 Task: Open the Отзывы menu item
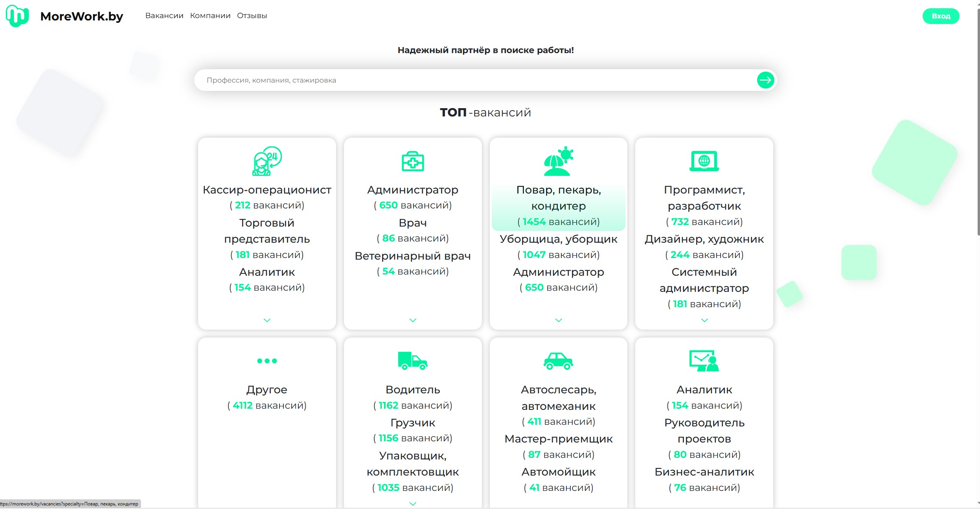point(252,16)
